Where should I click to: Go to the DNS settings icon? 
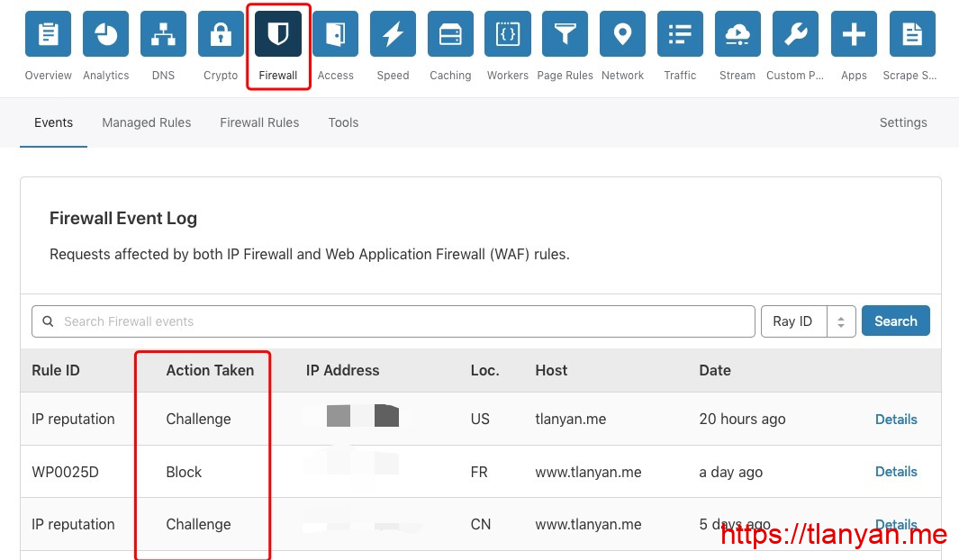click(x=163, y=34)
